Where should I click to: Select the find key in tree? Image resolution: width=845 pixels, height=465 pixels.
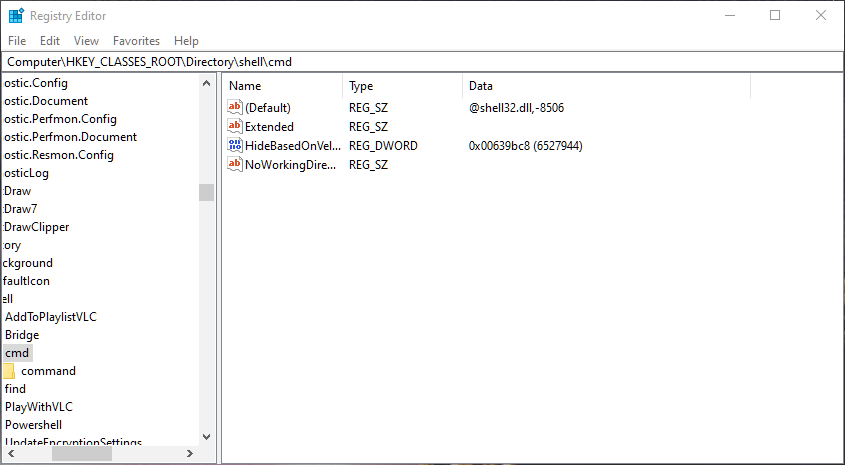tap(15, 389)
